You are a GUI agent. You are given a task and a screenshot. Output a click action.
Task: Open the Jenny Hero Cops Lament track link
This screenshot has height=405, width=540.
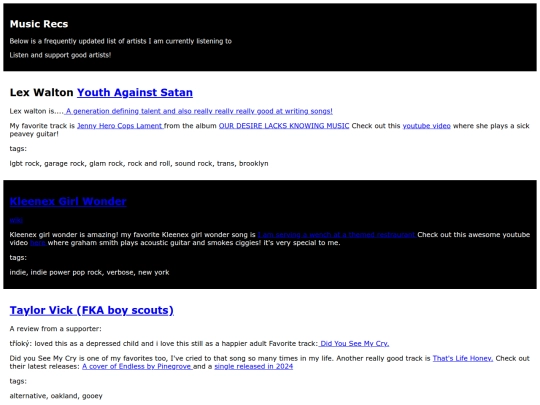pos(120,126)
